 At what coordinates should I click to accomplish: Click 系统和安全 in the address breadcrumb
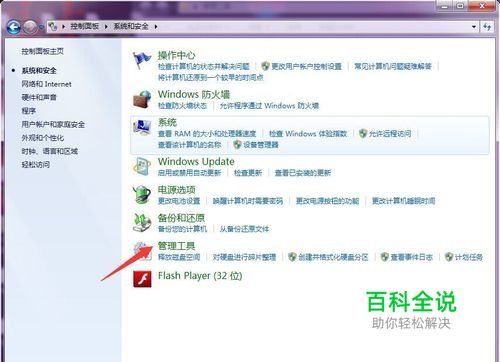pyautogui.click(x=131, y=26)
